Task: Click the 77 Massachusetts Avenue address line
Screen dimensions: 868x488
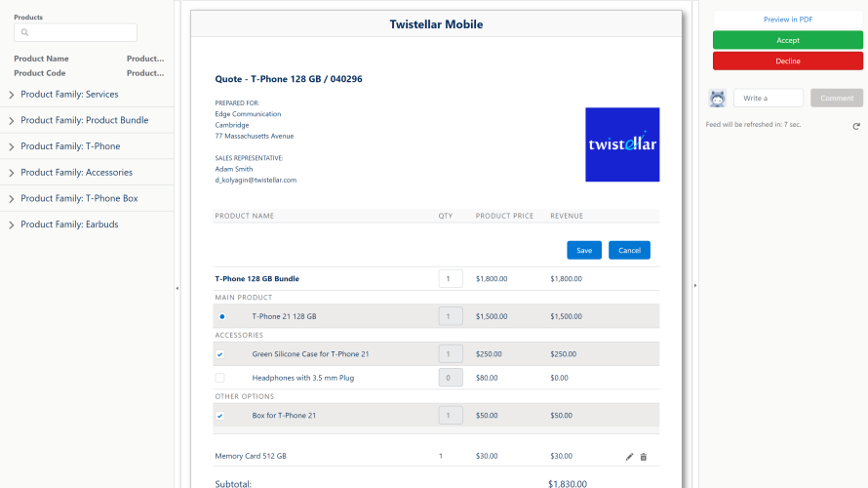Action: click(x=255, y=137)
